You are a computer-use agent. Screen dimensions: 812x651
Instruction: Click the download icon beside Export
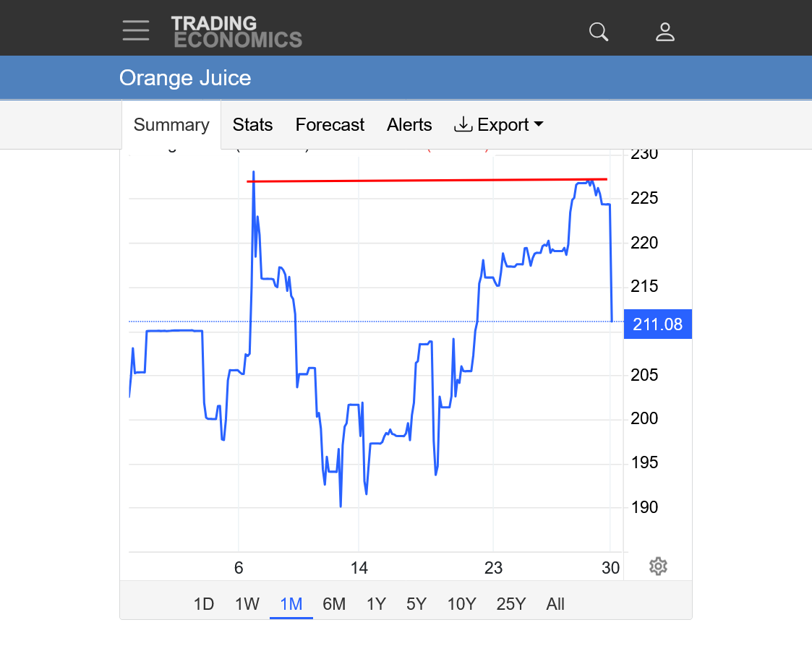click(x=463, y=125)
